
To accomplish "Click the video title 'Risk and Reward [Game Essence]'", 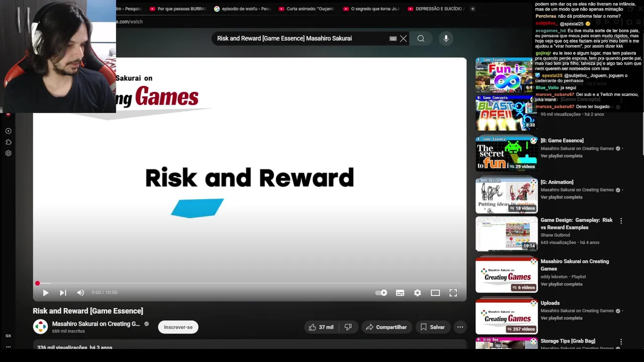I will 88,311.
